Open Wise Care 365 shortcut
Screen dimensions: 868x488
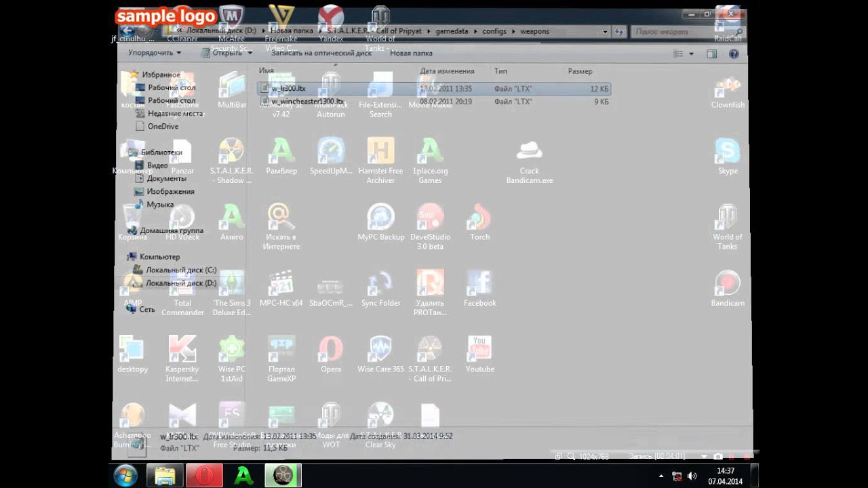pyautogui.click(x=380, y=354)
